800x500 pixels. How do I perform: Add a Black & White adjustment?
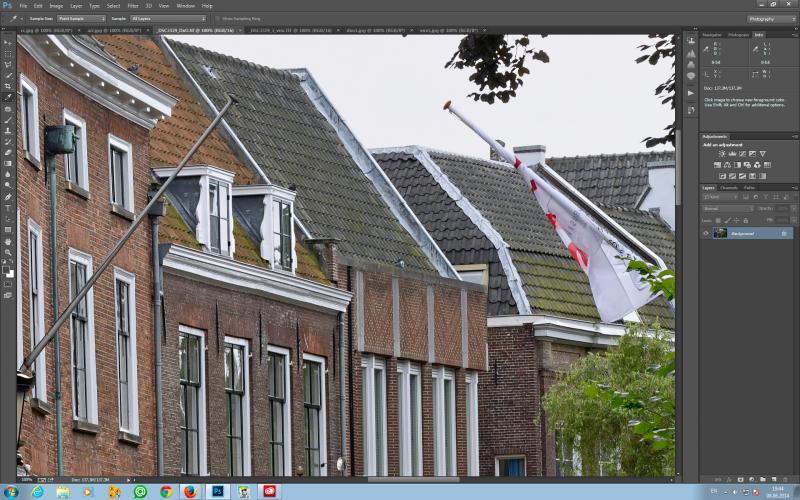coord(737,165)
